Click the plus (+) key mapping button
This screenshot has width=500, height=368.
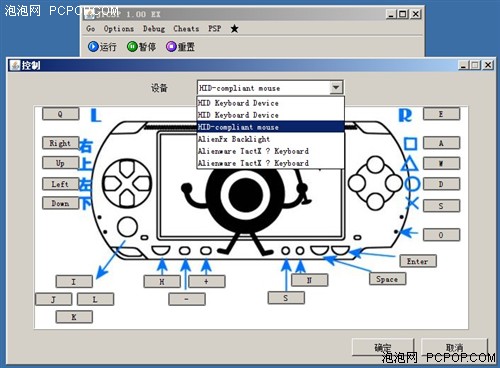[x=207, y=281]
